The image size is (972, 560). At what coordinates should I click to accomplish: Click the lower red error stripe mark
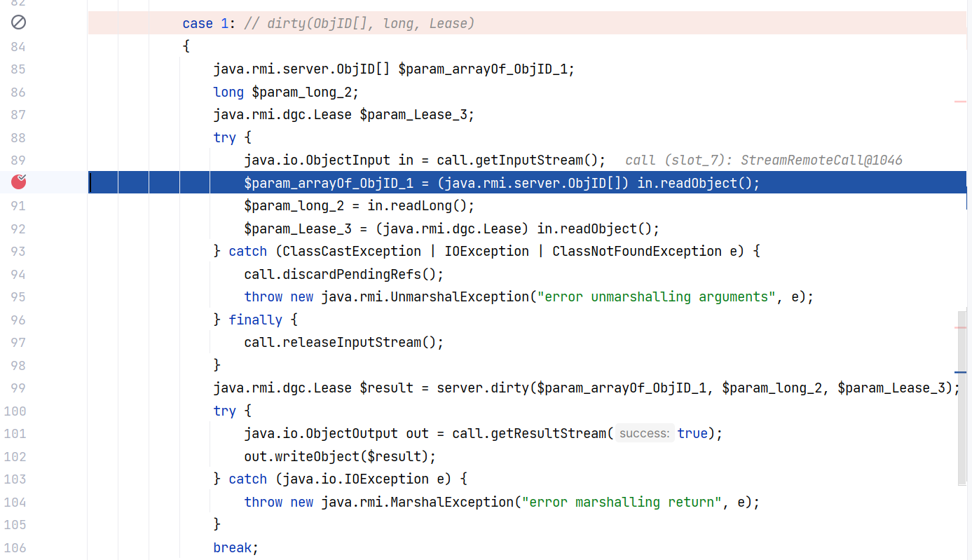pyautogui.click(x=960, y=327)
